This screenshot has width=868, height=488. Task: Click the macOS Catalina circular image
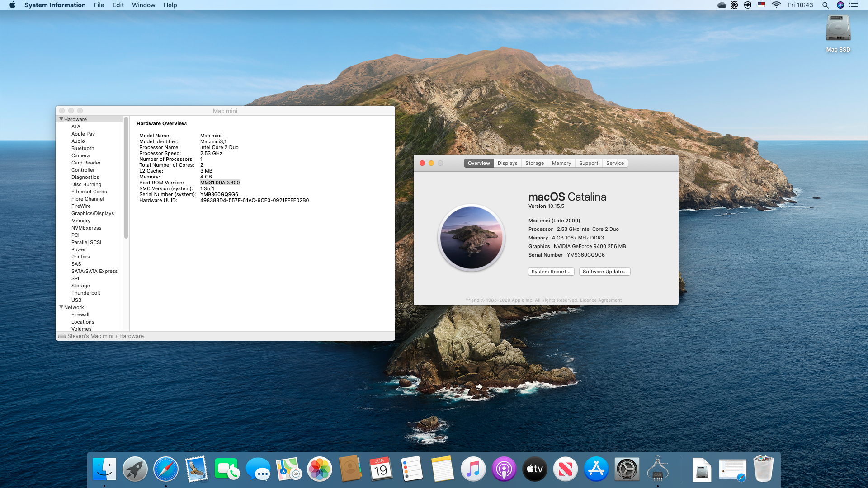pyautogui.click(x=471, y=238)
